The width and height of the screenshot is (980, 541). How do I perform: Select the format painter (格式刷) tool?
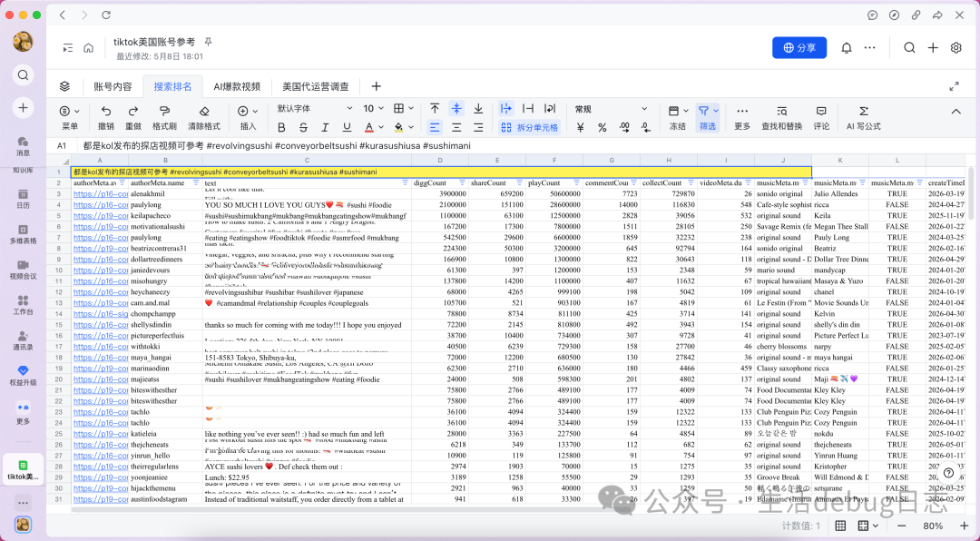164,112
